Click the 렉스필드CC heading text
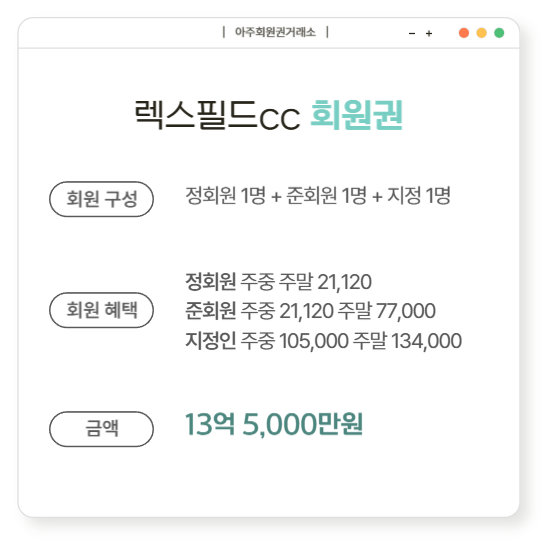Viewport: 550px width, 550px height. point(217,115)
